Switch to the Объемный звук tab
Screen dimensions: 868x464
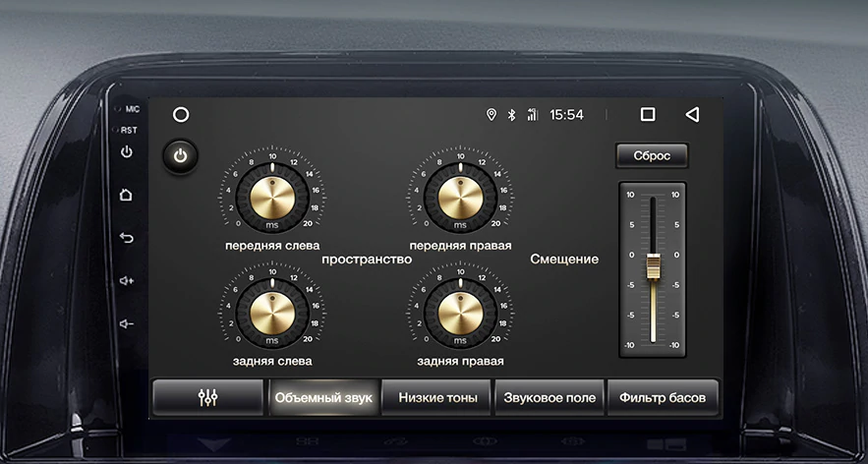(x=322, y=398)
